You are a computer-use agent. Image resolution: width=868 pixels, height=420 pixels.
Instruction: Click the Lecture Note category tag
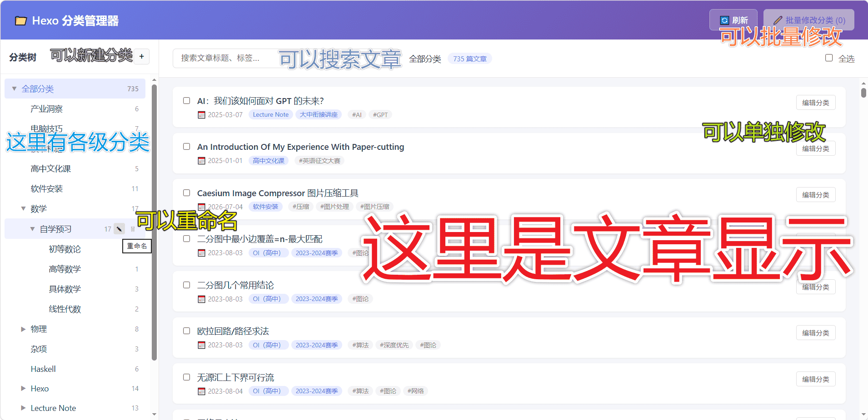tap(270, 114)
